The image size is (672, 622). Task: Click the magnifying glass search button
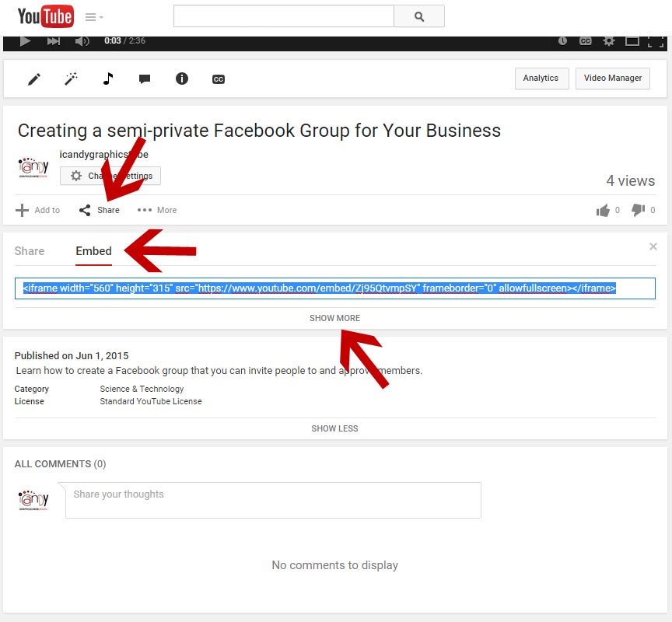coord(419,16)
